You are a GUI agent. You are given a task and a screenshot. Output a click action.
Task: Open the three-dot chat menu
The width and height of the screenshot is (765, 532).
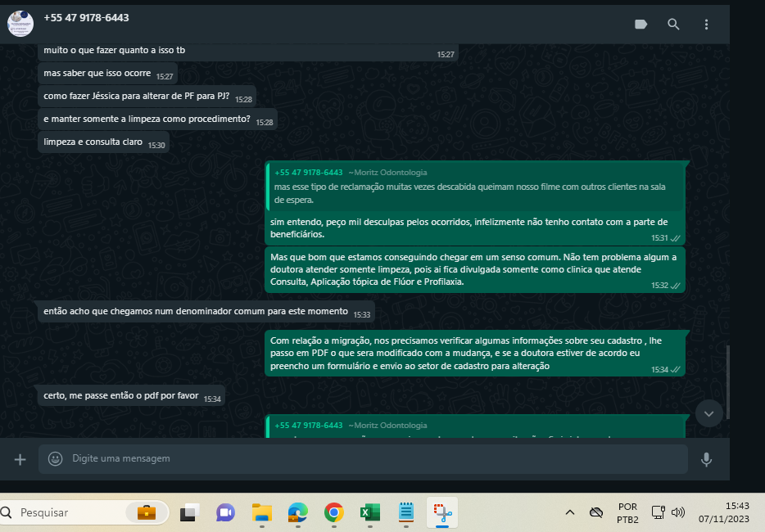(x=706, y=25)
